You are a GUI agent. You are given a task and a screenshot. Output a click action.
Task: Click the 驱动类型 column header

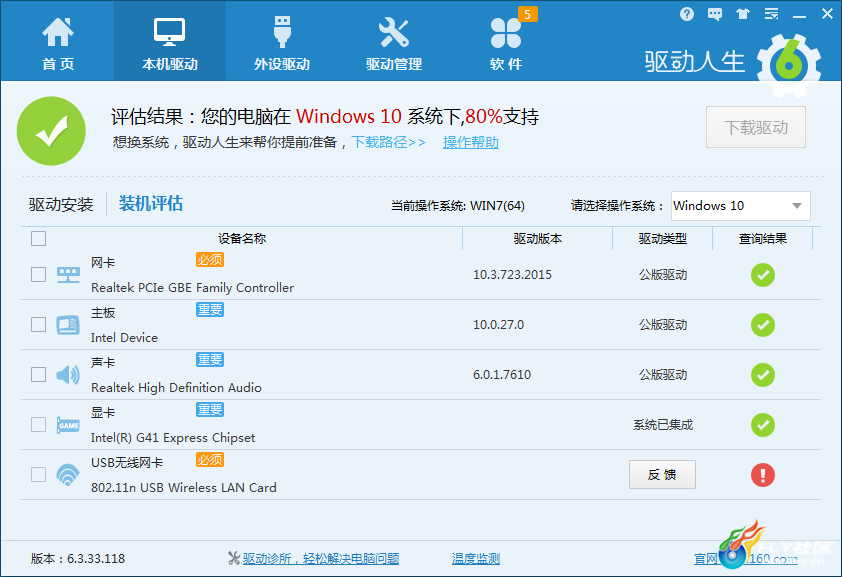click(662, 238)
